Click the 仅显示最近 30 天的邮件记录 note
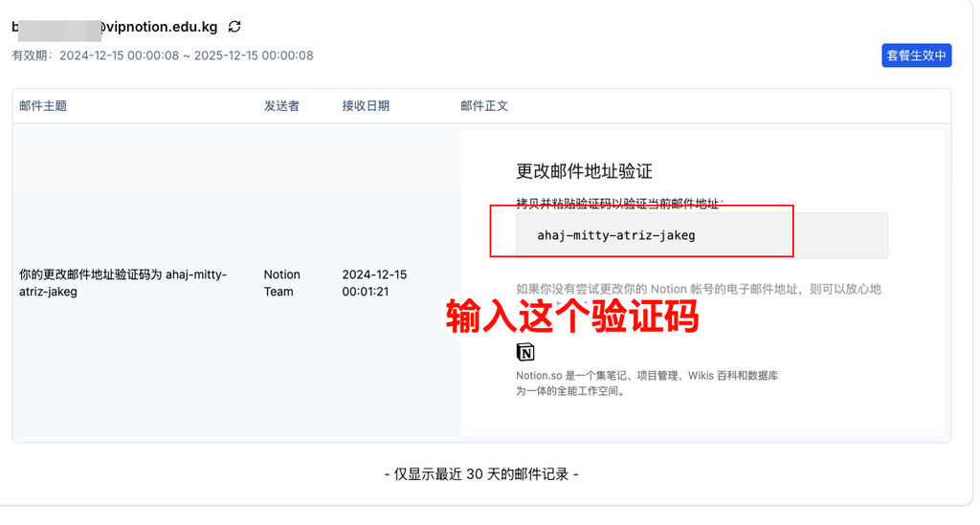This screenshot has width=980, height=525. click(x=481, y=474)
